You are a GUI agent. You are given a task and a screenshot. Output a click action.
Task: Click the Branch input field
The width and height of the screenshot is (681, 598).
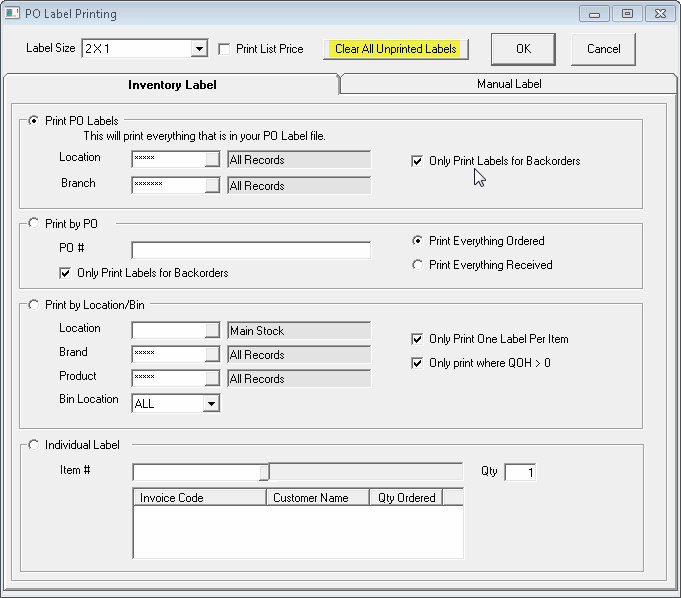coord(169,185)
